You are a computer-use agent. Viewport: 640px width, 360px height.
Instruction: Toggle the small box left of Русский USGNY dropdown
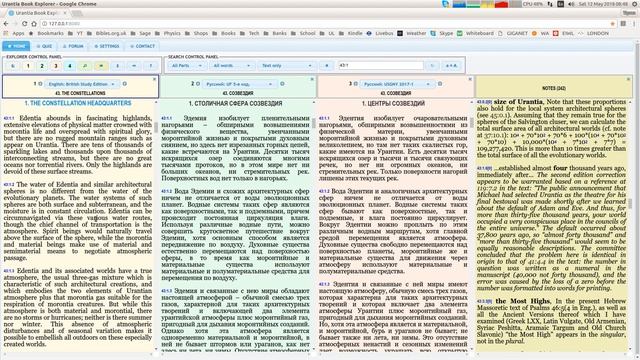[x=356, y=84]
